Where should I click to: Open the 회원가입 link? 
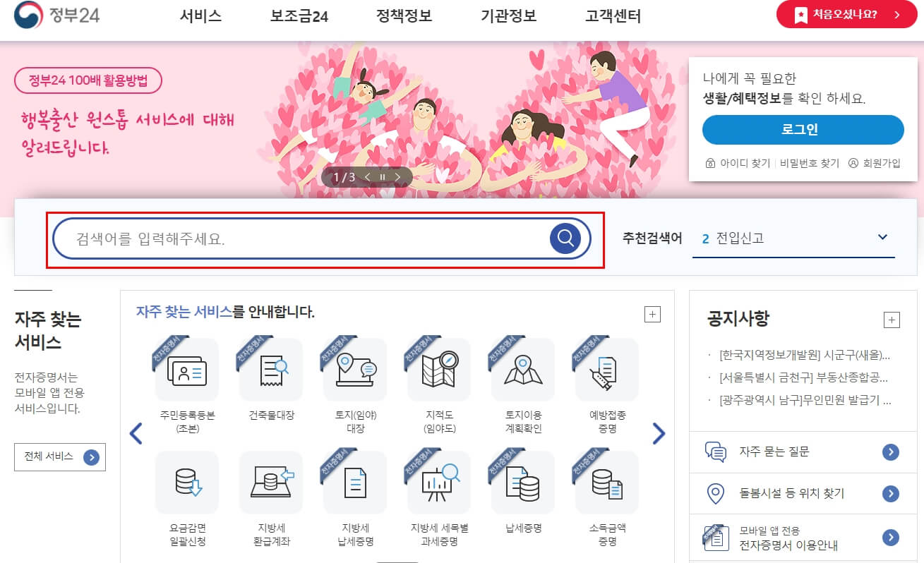(x=875, y=163)
